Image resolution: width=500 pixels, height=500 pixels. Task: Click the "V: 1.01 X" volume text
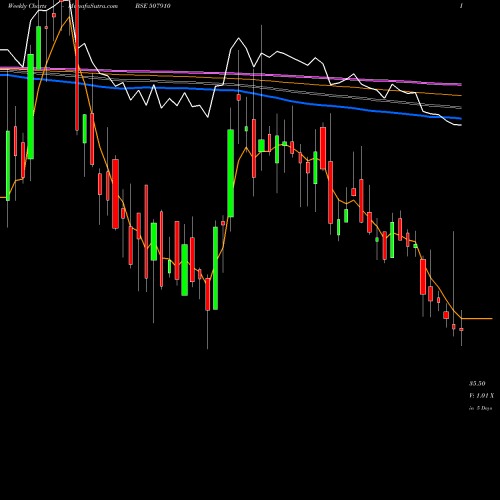click(481, 396)
